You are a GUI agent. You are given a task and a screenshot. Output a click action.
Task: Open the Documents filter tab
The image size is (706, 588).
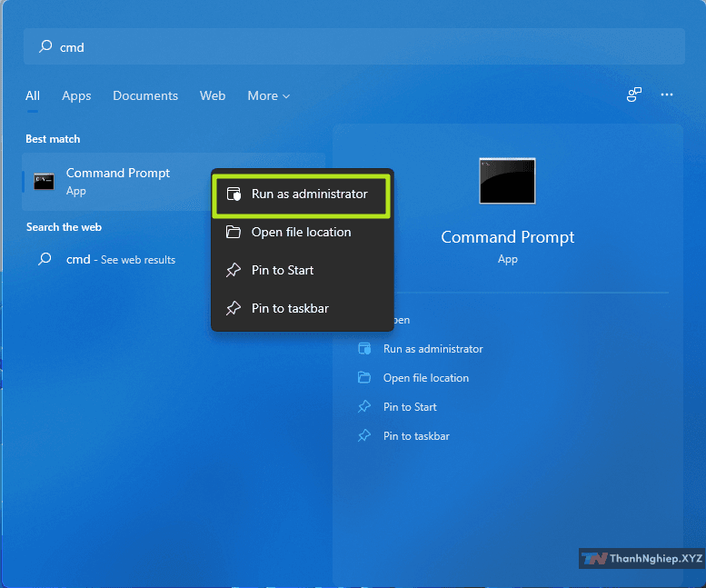point(145,95)
